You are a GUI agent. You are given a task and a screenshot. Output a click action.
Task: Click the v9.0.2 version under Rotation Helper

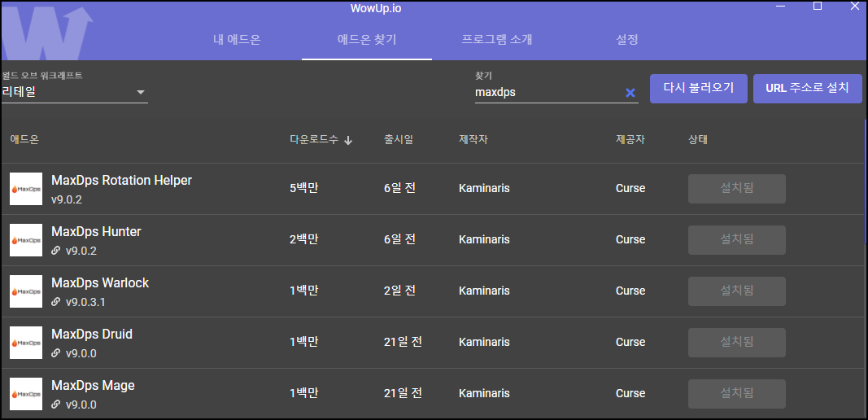pyautogui.click(x=67, y=200)
